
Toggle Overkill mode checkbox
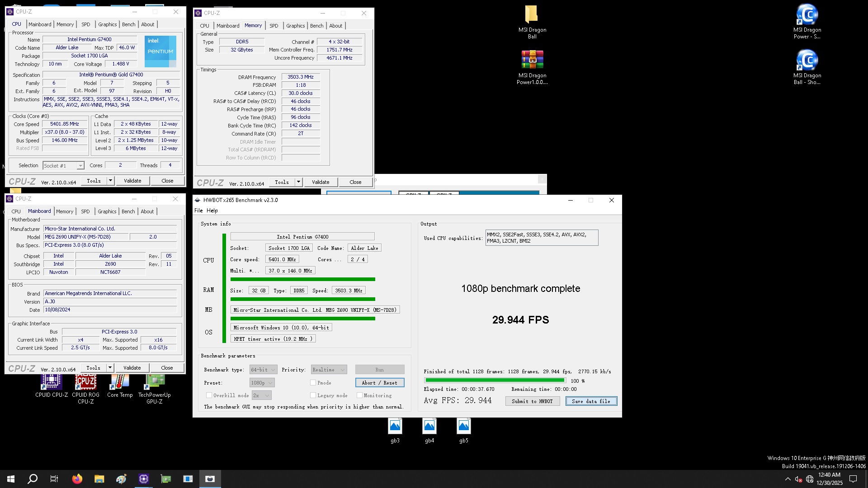coord(209,395)
